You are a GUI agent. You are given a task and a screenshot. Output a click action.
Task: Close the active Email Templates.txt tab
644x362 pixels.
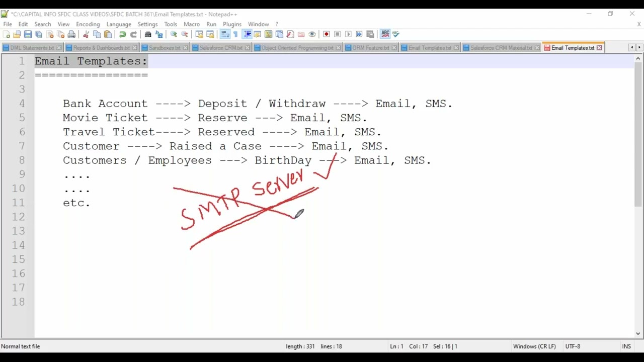click(x=599, y=48)
